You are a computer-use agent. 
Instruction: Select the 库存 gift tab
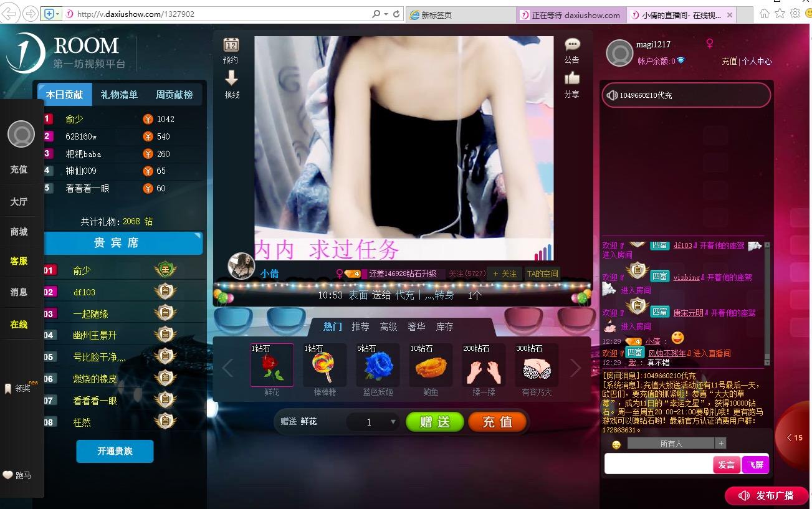coord(444,326)
